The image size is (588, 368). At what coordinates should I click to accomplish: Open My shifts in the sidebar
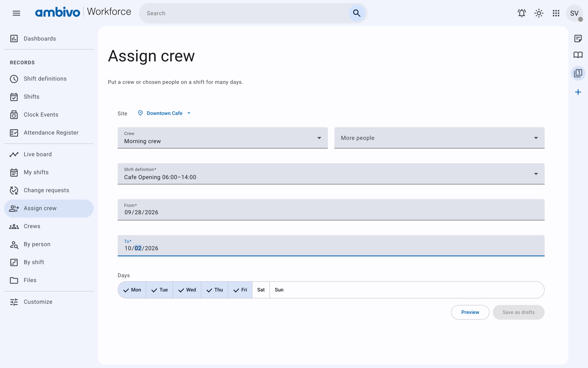(x=49, y=172)
